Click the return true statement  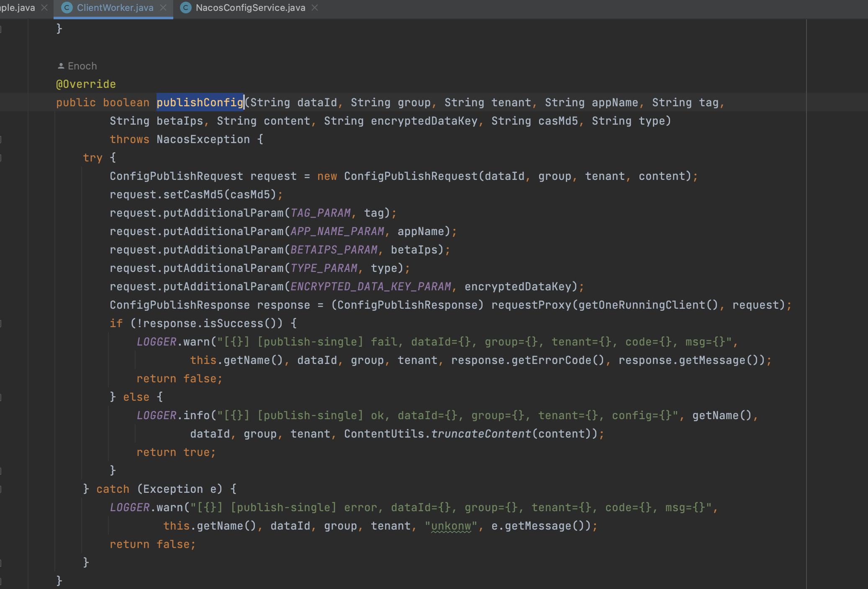coord(176,452)
